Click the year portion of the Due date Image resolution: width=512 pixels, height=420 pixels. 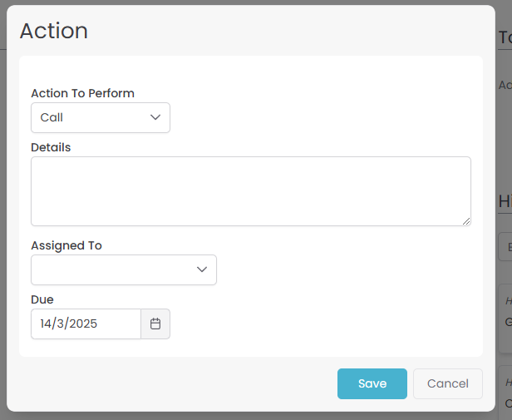tap(82, 324)
